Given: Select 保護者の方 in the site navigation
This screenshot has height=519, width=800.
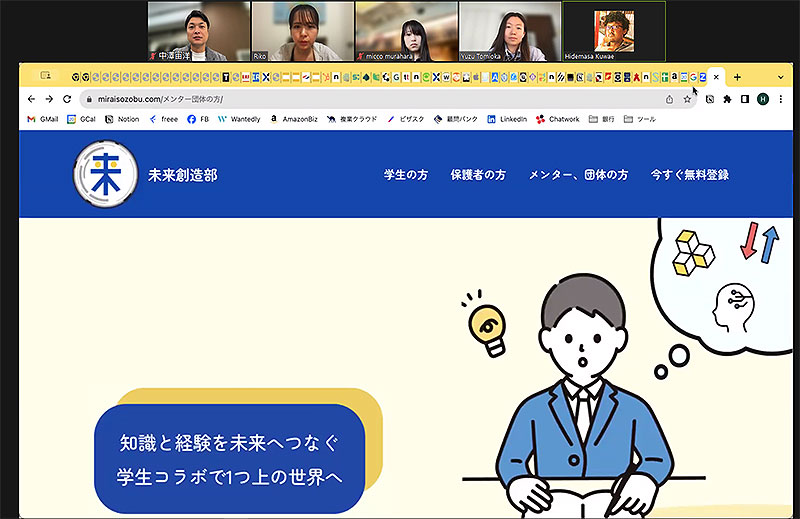Looking at the screenshot, I should pyautogui.click(x=478, y=175).
